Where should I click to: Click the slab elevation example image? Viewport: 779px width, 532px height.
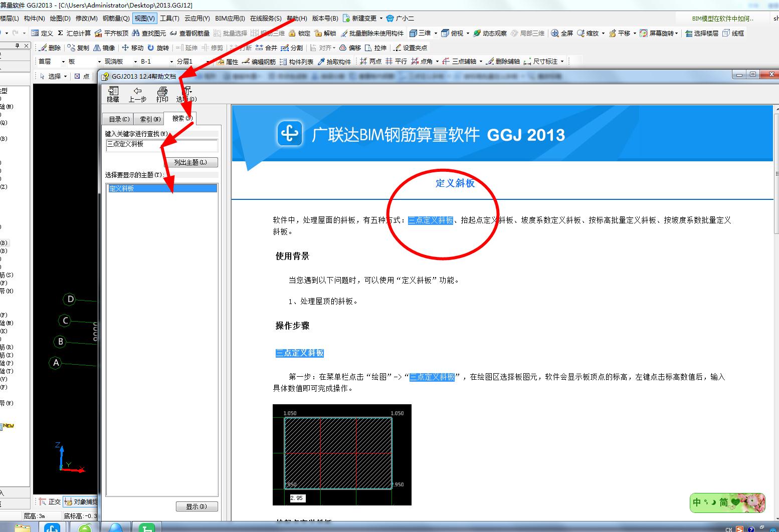(x=342, y=454)
